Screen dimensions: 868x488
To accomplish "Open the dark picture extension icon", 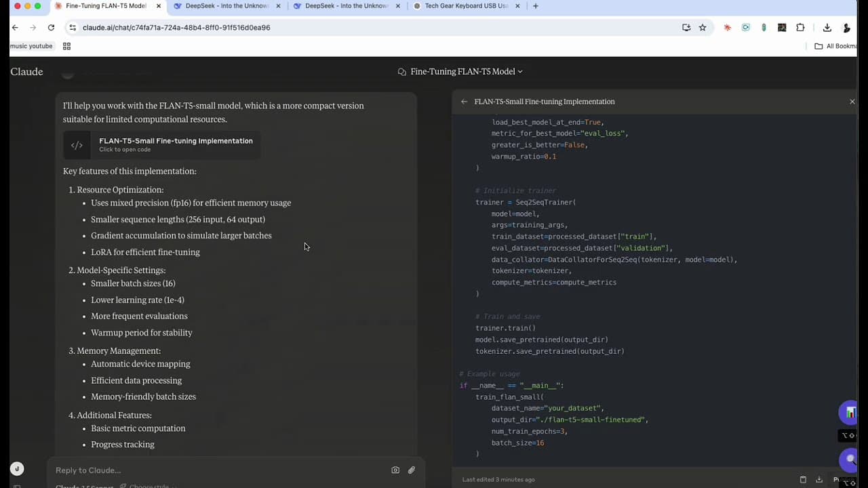I will [x=782, y=28].
